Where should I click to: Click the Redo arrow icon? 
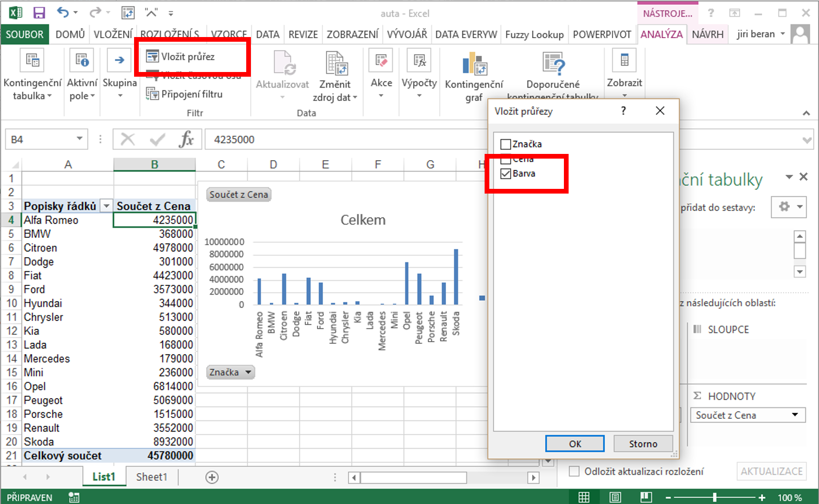95,13
